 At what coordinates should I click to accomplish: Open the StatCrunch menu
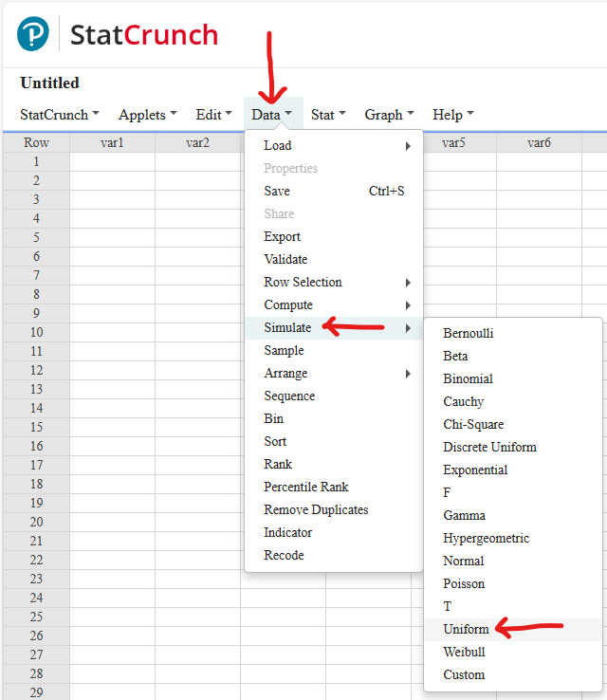tap(60, 115)
